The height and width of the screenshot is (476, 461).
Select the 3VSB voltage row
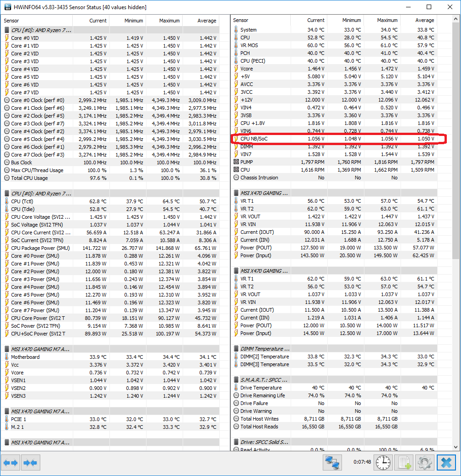(334, 115)
